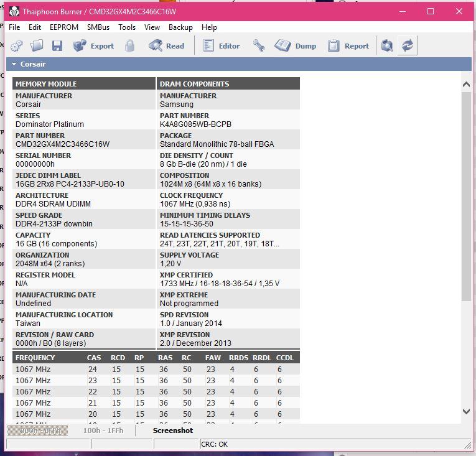
Task: Click the 0000h / B0 (8 layers) revision value
Action: (x=50, y=343)
